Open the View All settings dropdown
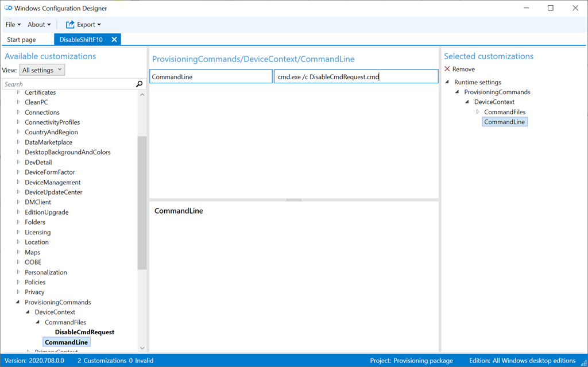This screenshot has width=588, height=367. pos(42,70)
